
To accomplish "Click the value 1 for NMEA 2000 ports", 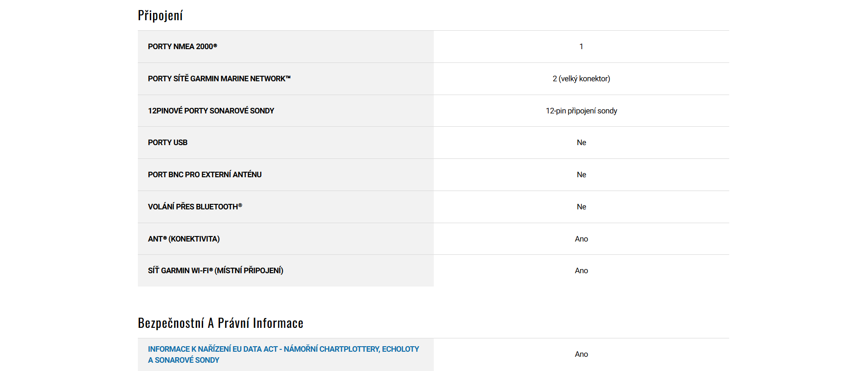I will pos(581,46).
